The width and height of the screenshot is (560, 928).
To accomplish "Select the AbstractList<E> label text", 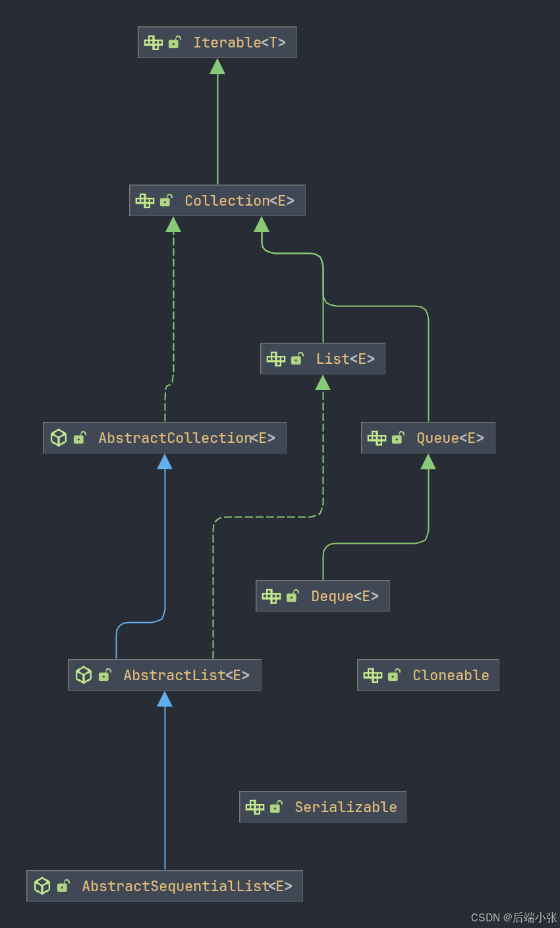I will pyautogui.click(x=187, y=675).
